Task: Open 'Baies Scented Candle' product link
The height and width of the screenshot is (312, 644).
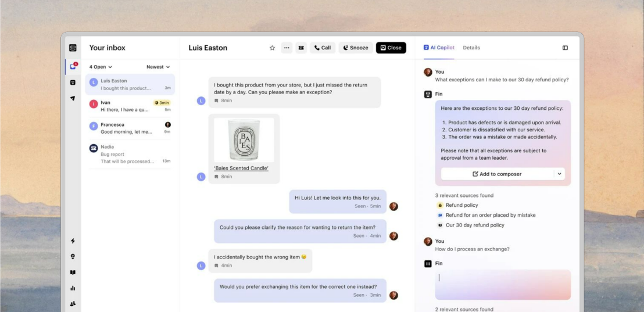Action: click(x=241, y=168)
